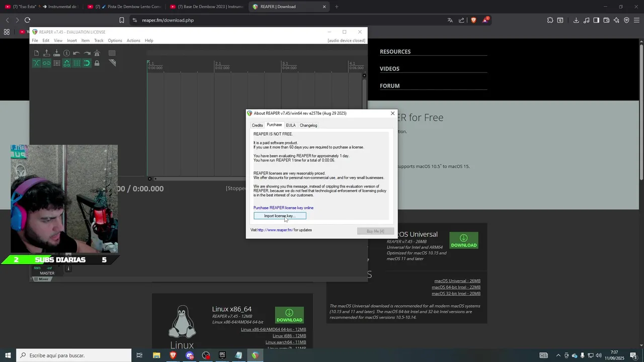
Task: Open Brave Wallet icon
Action: click(x=606, y=20)
